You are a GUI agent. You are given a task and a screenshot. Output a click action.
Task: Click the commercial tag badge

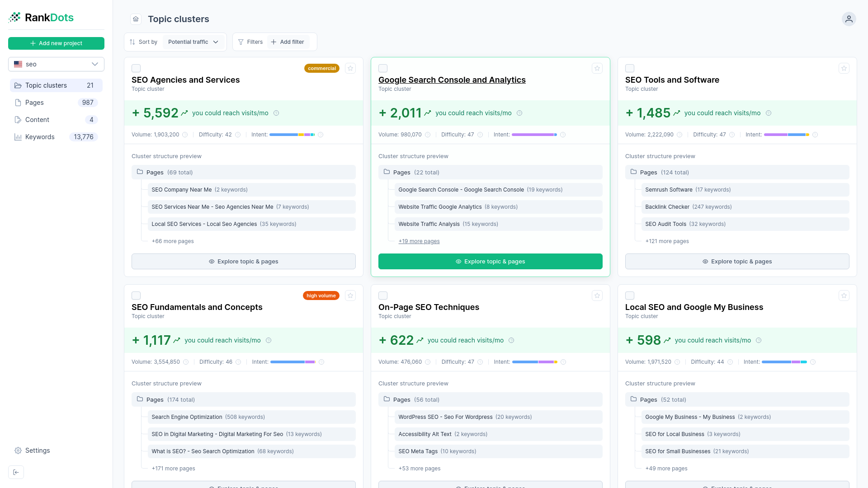point(322,68)
